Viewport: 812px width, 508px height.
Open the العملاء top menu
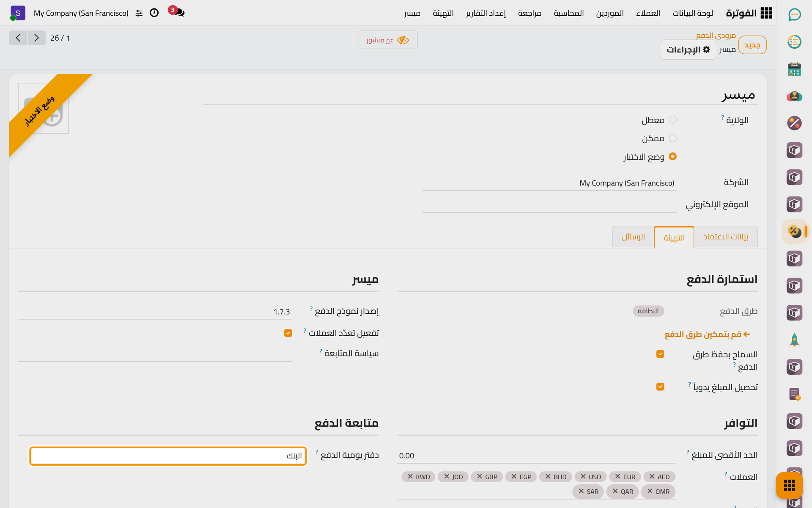click(648, 13)
